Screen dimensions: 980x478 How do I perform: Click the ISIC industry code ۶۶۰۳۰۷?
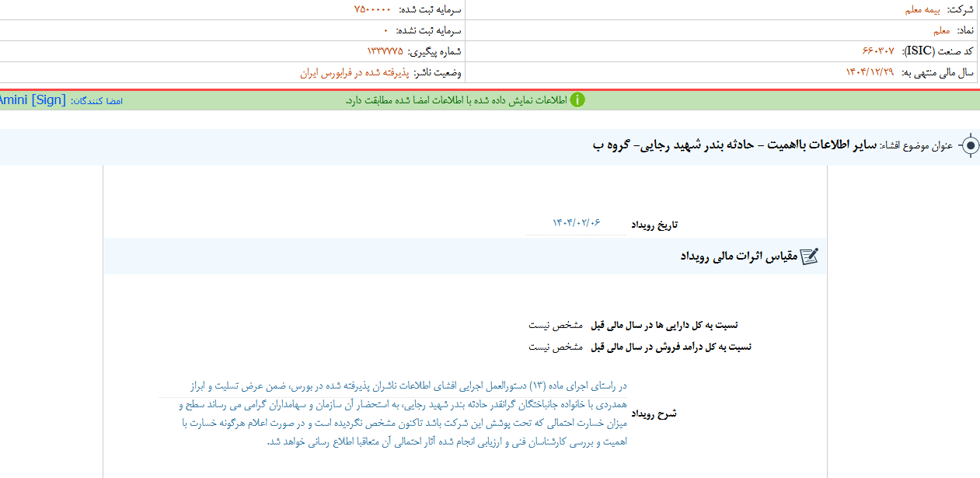point(877,51)
